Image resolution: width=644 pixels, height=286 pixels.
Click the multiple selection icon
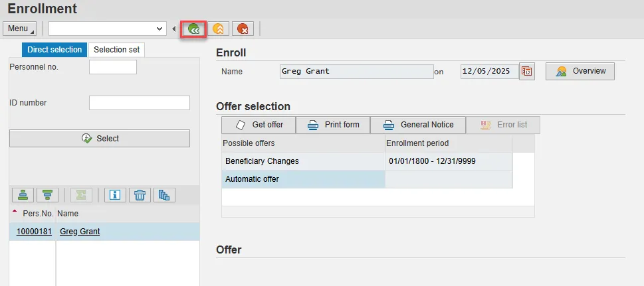pos(164,194)
